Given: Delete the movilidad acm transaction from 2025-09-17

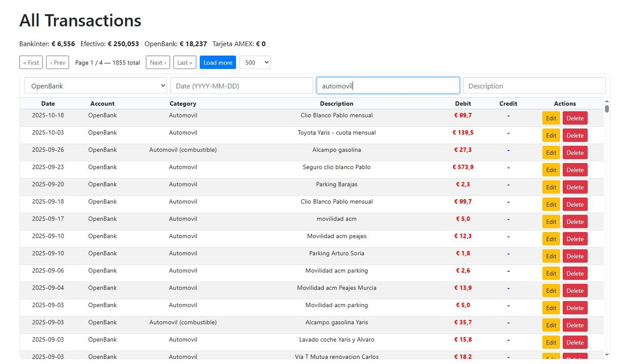Looking at the screenshot, I should (575, 221).
